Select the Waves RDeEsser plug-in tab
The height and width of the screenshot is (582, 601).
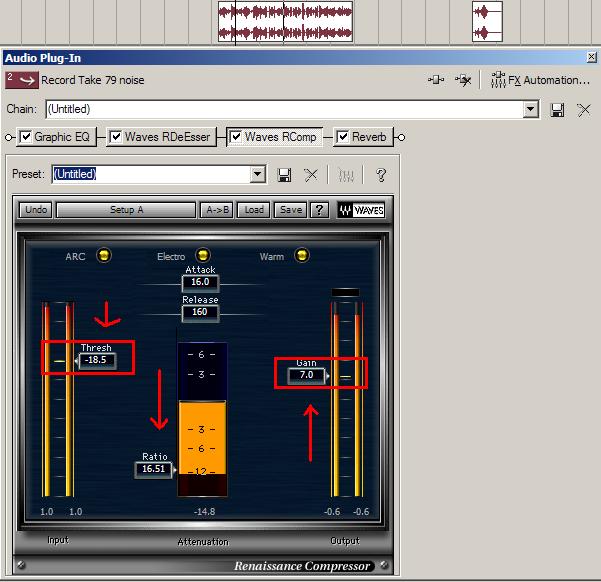click(162, 137)
